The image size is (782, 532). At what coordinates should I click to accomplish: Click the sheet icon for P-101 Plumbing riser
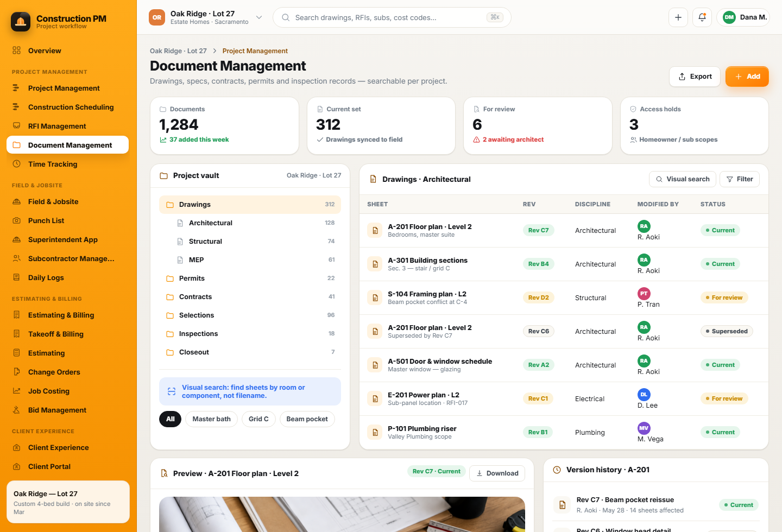coord(375,432)
